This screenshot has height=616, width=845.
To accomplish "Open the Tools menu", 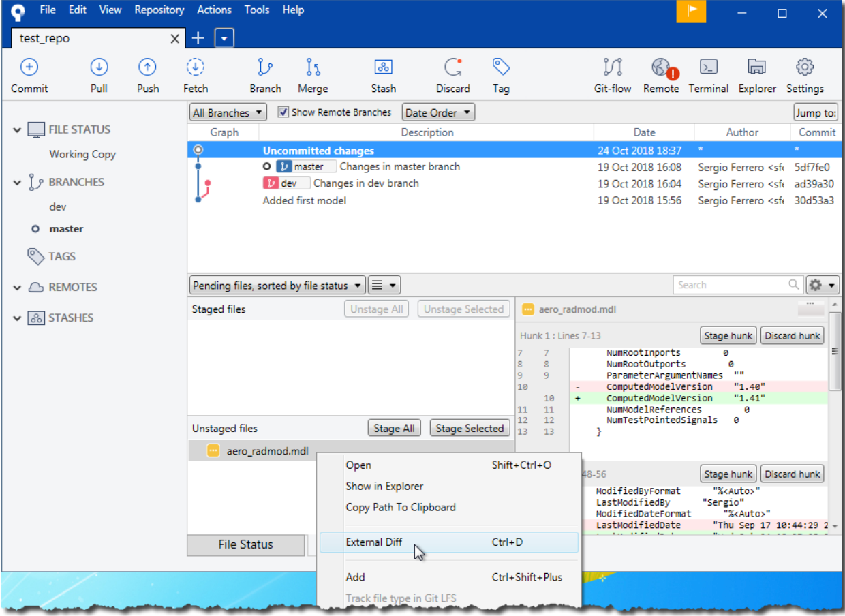I will 257,10.
